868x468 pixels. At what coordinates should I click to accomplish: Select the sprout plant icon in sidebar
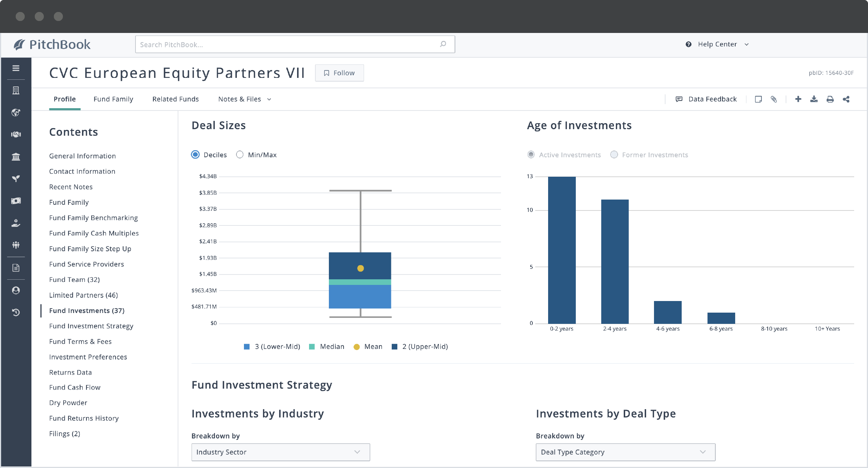point(16,179)
